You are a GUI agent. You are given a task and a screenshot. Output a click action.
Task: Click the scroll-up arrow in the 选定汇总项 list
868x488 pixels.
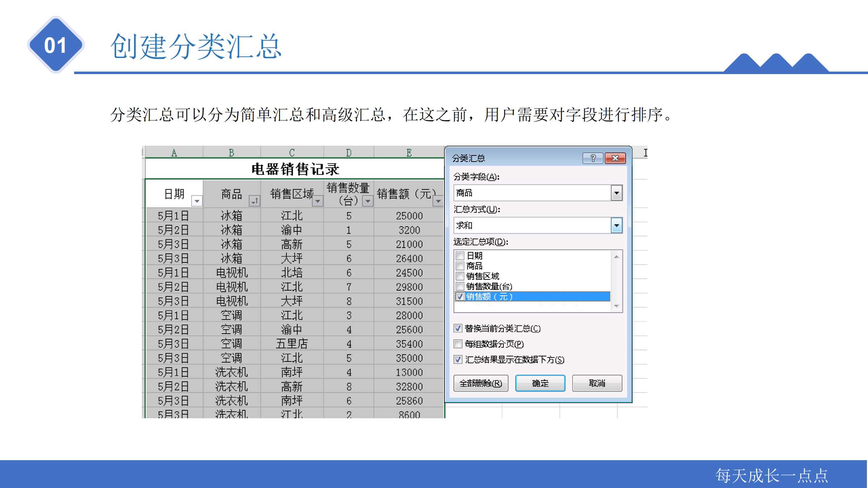(x=617, y=257)
